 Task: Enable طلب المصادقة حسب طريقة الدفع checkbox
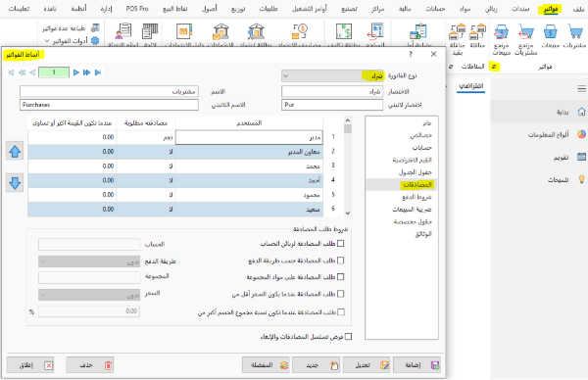pyautogui.click(x=340, y=261)
